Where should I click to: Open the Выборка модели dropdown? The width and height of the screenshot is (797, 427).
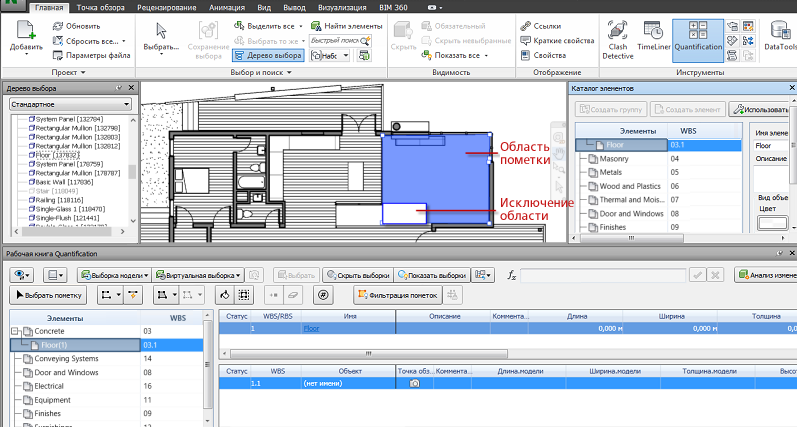tap(114, 275)
